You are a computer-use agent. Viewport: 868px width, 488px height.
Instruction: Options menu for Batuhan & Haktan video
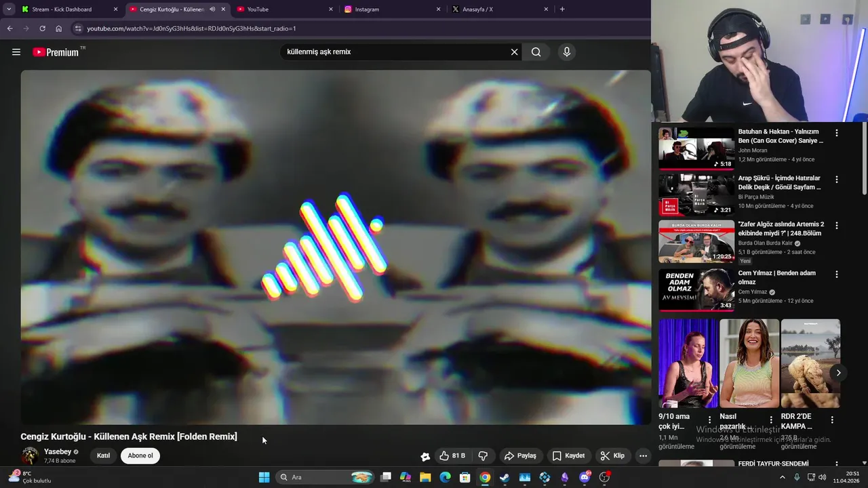pos(837,134)
